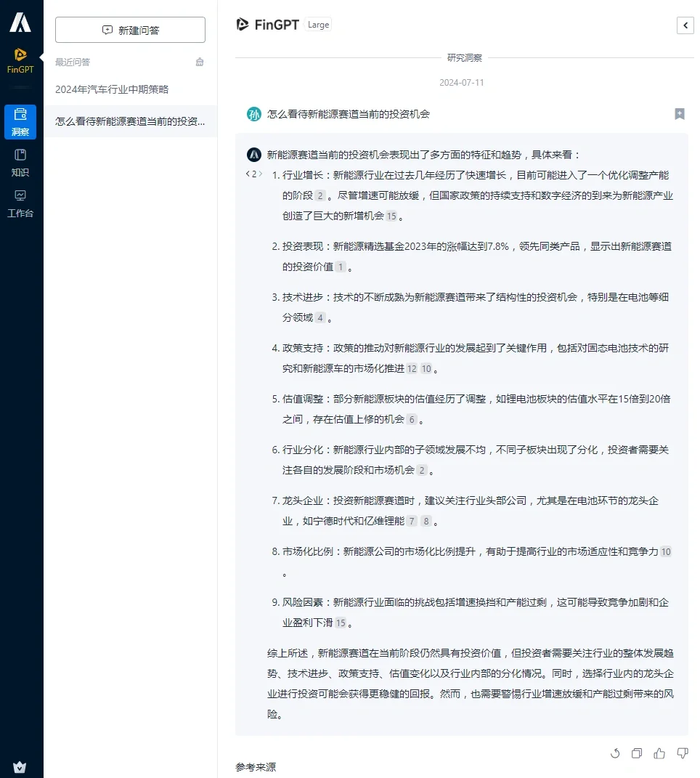The height and width of the screenshot is (778, 700).
Task: Click the date 2024-07-11
Action: point(461,82)
